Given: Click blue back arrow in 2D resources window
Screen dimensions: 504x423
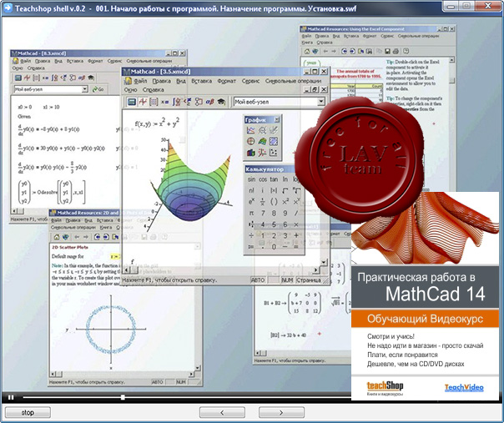Looking at the screenshot, I should pyautogui.click(x=97, y=237).
